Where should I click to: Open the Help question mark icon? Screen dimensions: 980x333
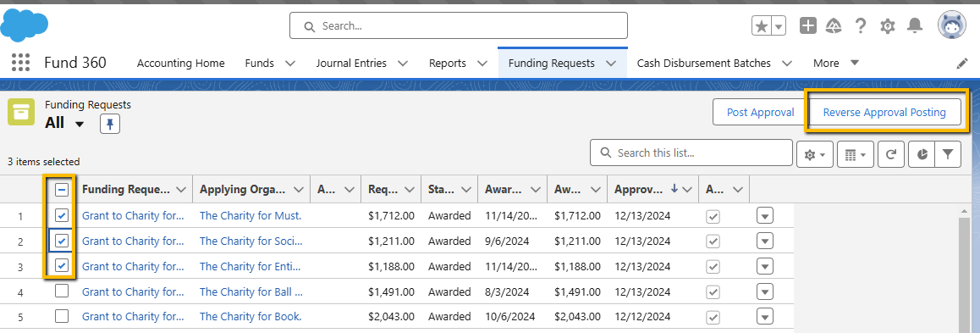pos(861,25)
